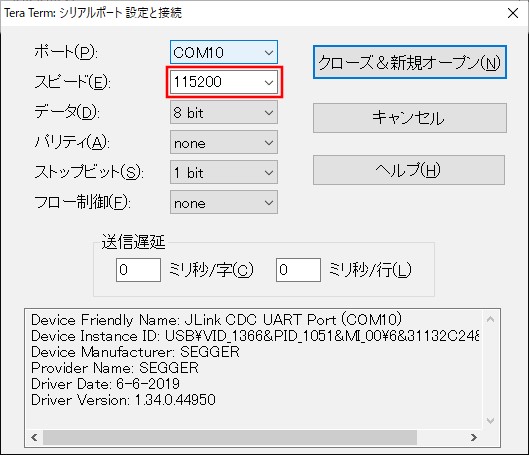The height and width of the screenshot is (455, 529).
Task: Click the horizontal scroll left arrow
Action: (x=34, y=437)
